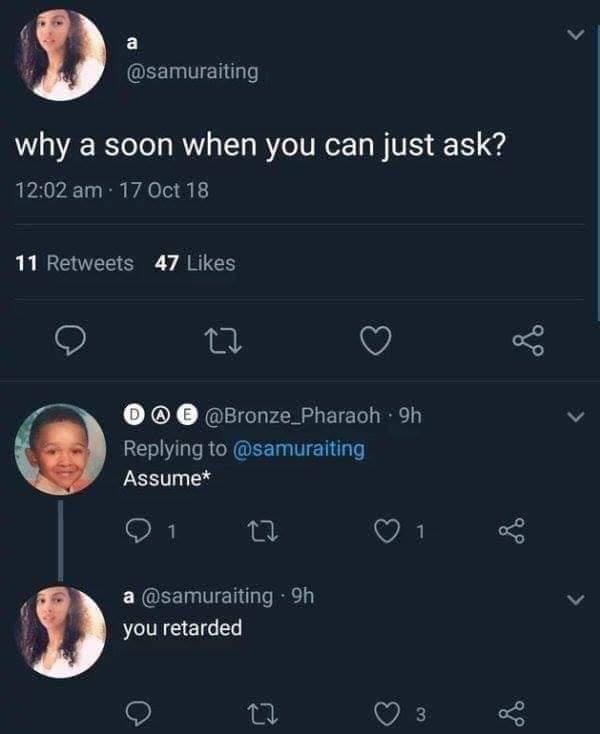The height and width of the screenshot is (734, 600).
Task: Like Bronze_Pharaoh's Assume reply
Action: [383, 532]
